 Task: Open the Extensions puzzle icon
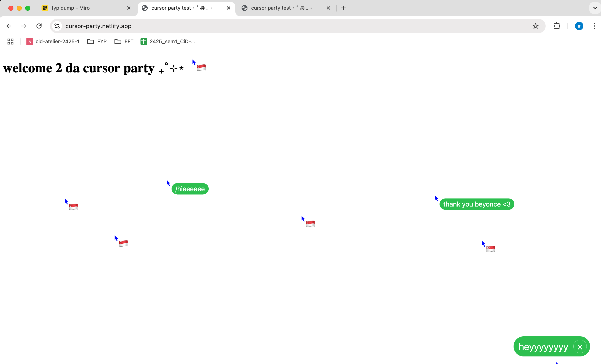557,26
